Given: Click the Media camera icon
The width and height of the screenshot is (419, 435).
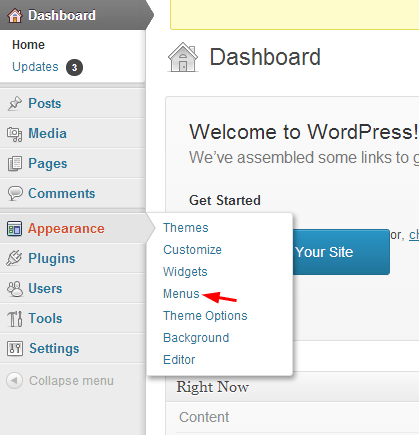Looking at the screenshot, I should tap(15, 134).
